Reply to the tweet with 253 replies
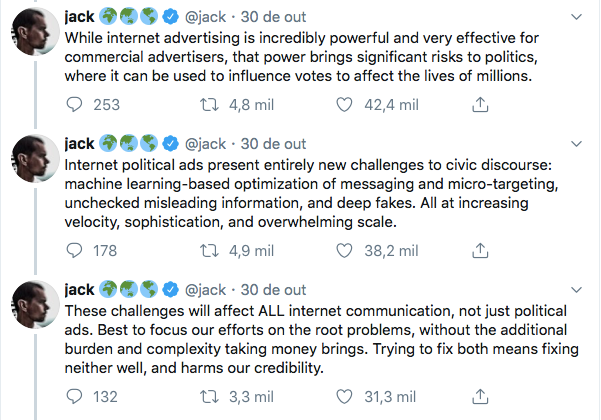This screenshot has width=601, height=420. click(73, 105)
